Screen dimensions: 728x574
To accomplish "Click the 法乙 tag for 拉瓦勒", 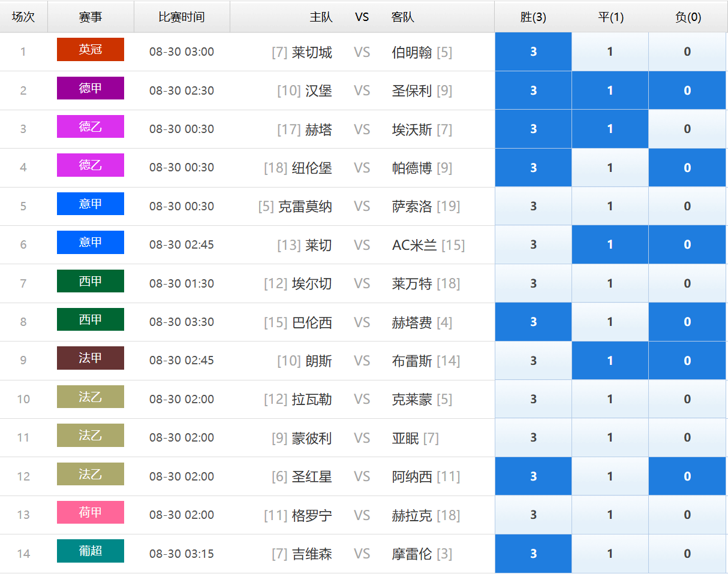I will tap(91, 397).
